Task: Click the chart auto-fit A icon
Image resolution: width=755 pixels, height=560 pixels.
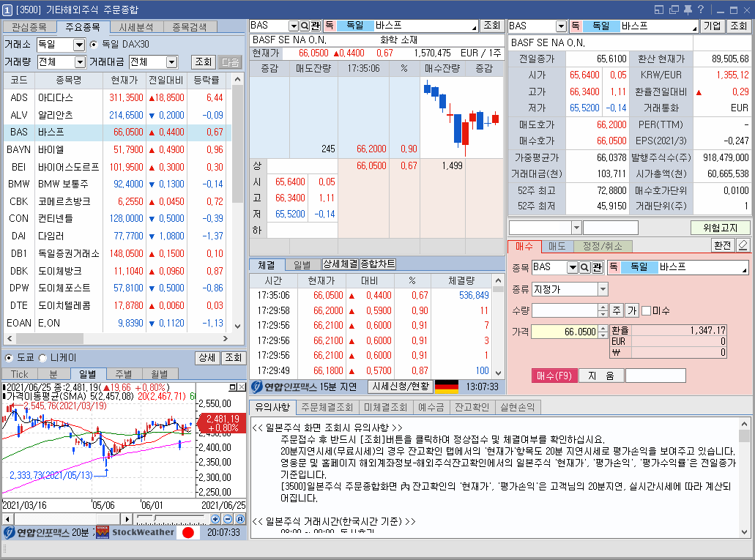Action: click(x=240, y=519)
